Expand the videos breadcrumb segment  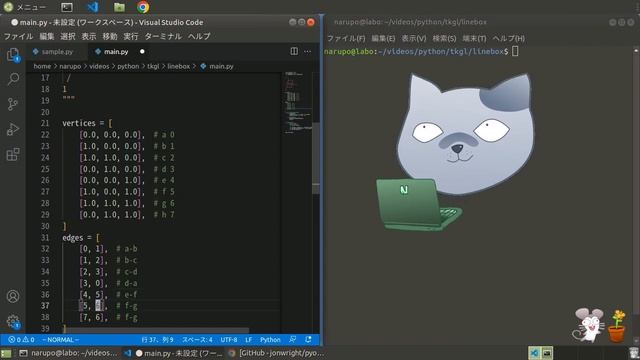pyautogui.click(x=99, y=66)
